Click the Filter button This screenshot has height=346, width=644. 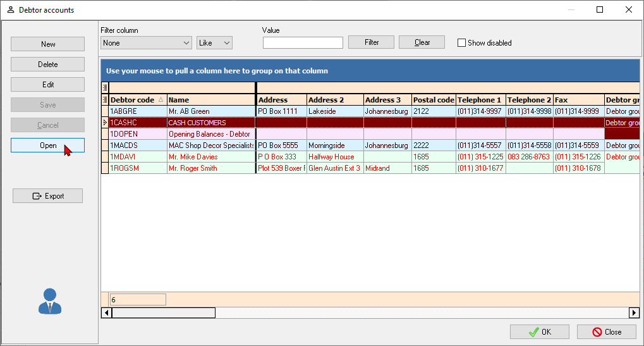[371, 42]
